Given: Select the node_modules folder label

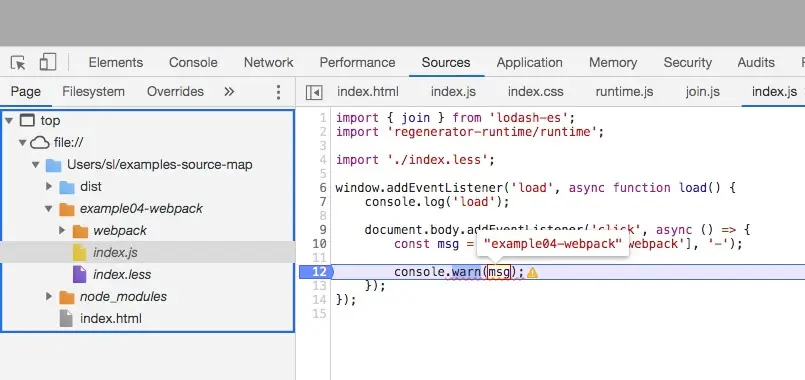Looking at the screenshot, I should pyautogui.click(x=123, y=297).
